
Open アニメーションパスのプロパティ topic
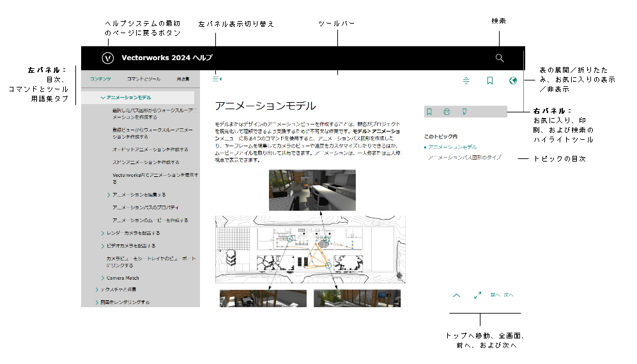tap(146, 208)
